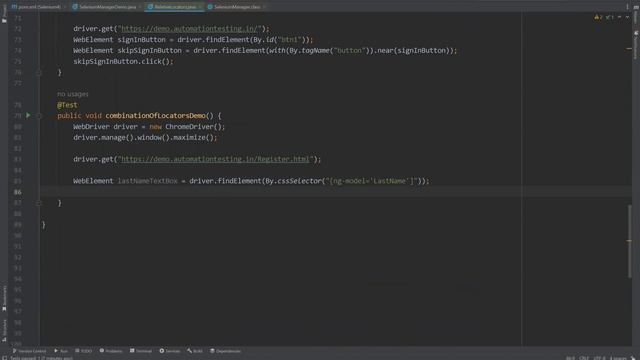Image resolution: width=640 pixels, height=360 pixels.
Task: Click the lastNameTextBox variable name
Action: pyautogui.click(x=148, y=181)
